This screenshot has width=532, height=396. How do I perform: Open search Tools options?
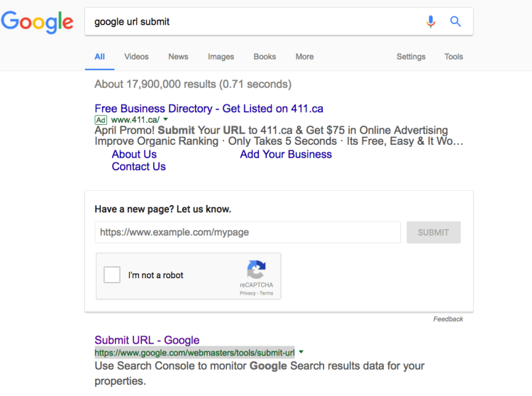tap(453, 57)
